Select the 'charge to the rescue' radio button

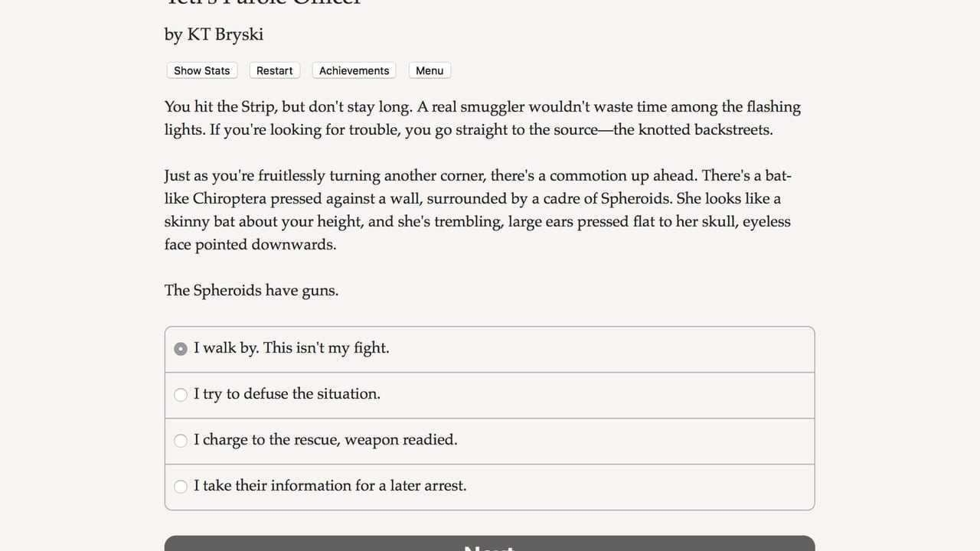tap(181, 441)
